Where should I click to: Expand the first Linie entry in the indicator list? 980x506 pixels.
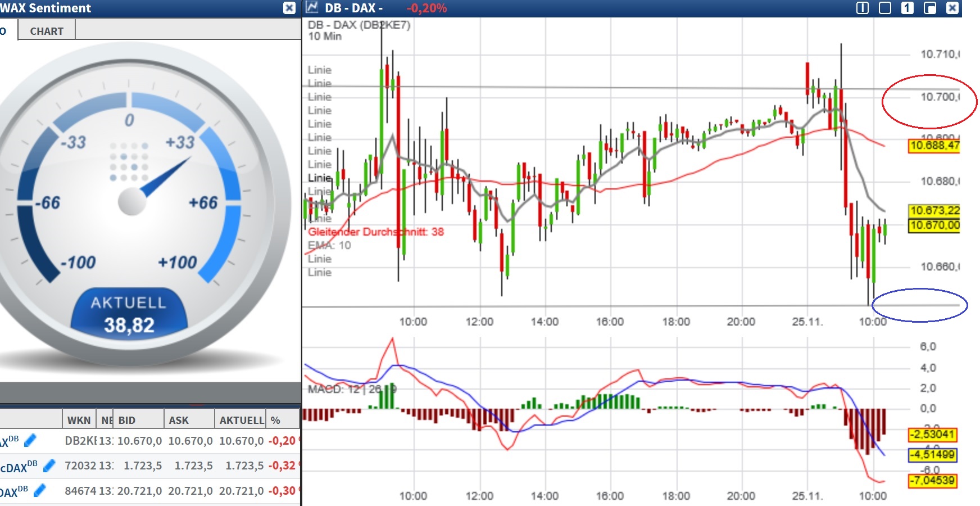pyautogui.click(x=319, y=70)
